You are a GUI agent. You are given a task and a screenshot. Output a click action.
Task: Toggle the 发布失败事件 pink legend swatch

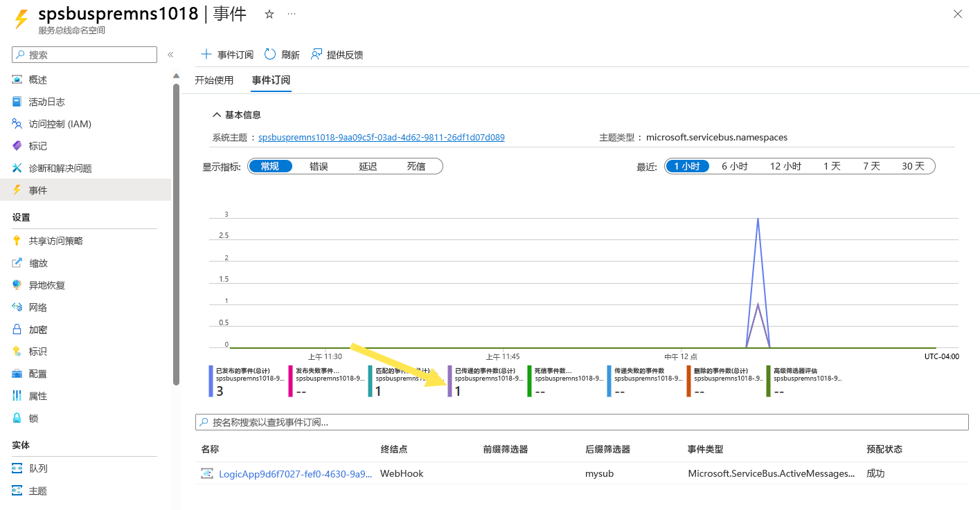[291, 381]
